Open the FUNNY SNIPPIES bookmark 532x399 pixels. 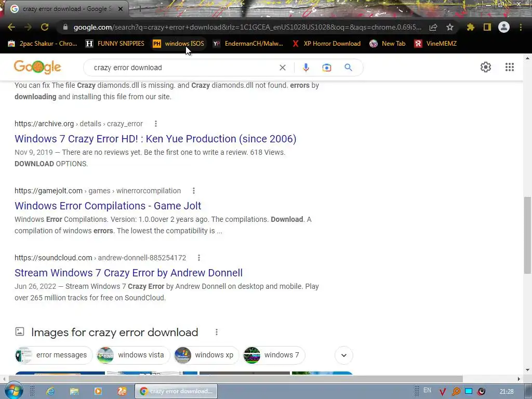(115, 44)
